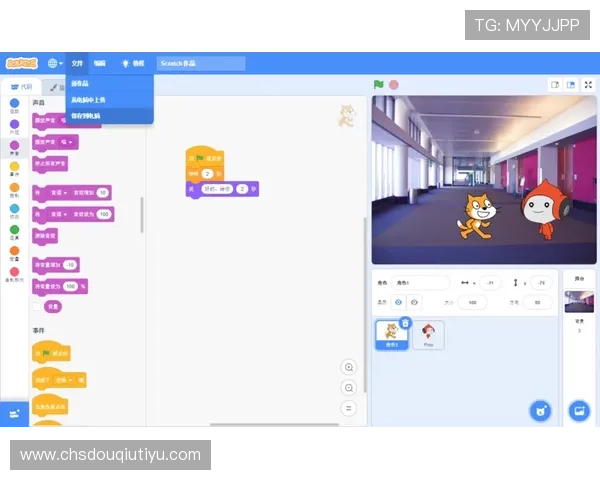The width and height of the screenshot is (600, 480).
Task: Click the volume reporter block
Action: [x=53, y=306]
